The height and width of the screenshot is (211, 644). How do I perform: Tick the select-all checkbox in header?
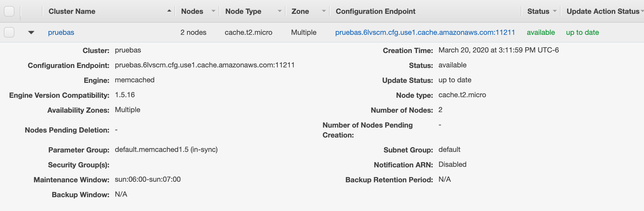coord(9,11)
